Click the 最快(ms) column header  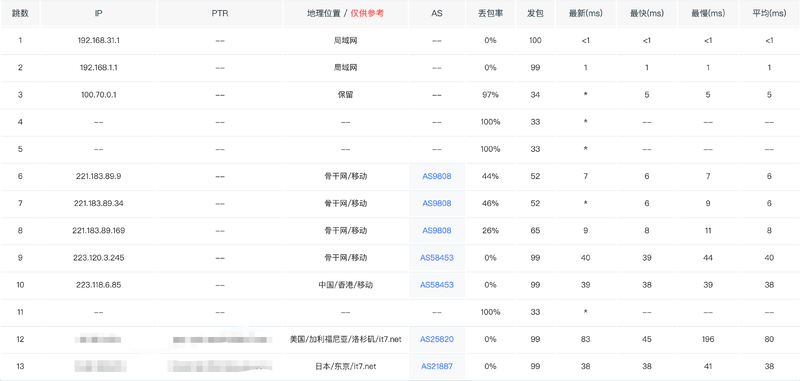tap(647, 14)
